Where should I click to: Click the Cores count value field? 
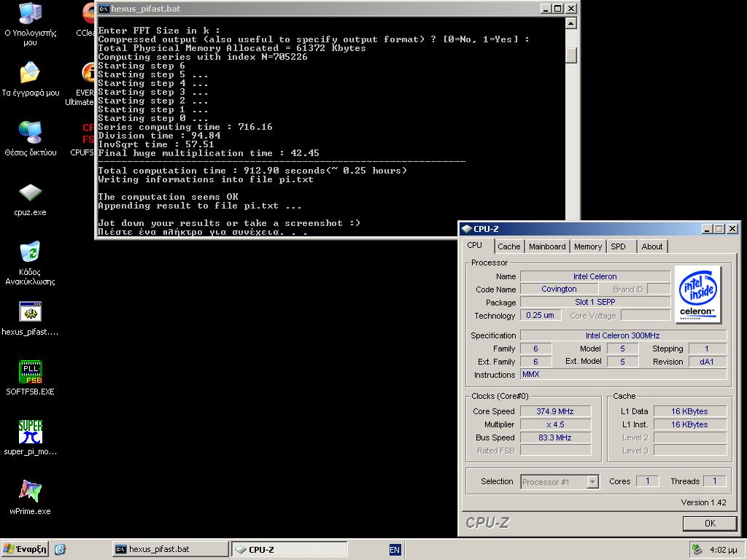click(648, 481)
